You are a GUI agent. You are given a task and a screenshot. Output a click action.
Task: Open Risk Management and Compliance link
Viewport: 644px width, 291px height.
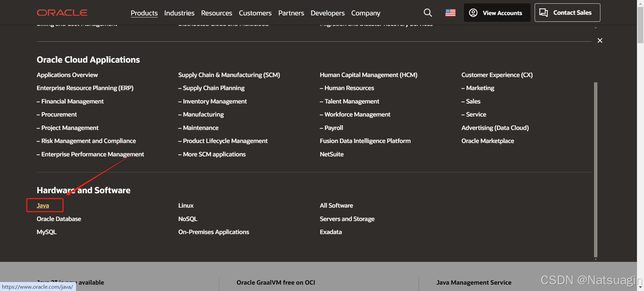86,141
